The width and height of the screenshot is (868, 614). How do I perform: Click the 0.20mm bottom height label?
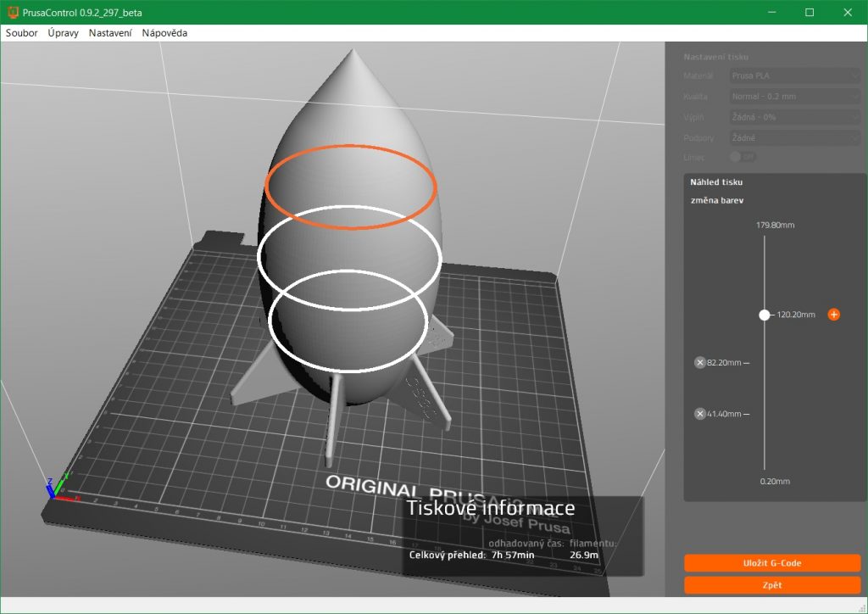[x=775, y=481]
